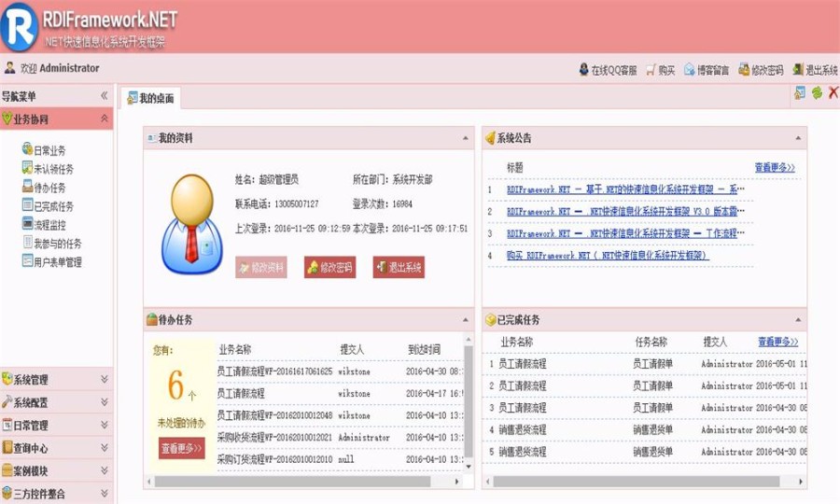Expand the 系统配置 accordion section
The width and height of the screenshot is (840, 504).
pyautogui.click(x=105, y=401)
